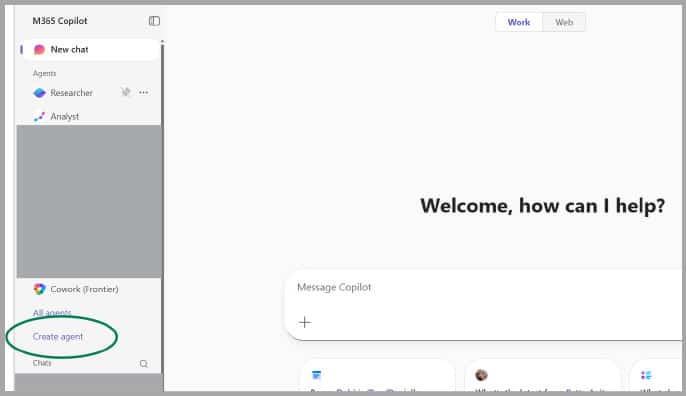Image resolution: width=686 pixels, height=396 pixels.
Task: Click the Agents section heading
Action: pos(44,73)
